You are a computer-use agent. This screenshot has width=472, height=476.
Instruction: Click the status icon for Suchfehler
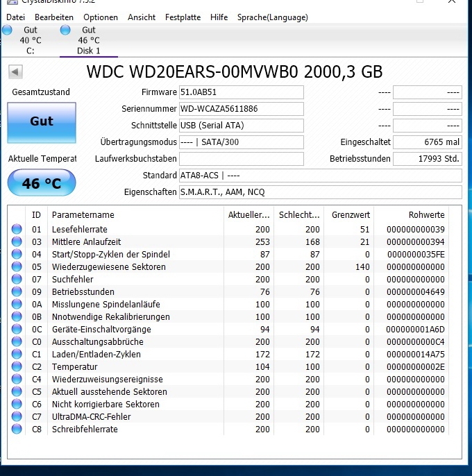17,279
